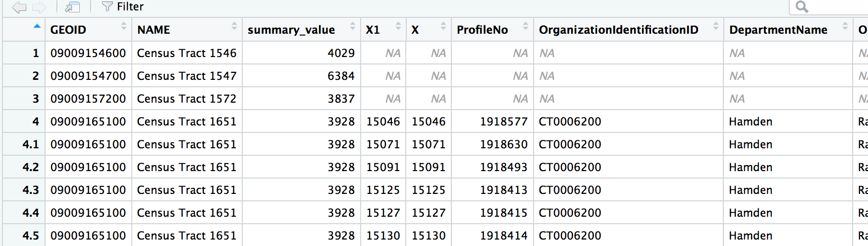This screenshot has width=868, height=246.
Task: Click the OrganizationIdentificationID sort arrows
Action: point(716,27)
